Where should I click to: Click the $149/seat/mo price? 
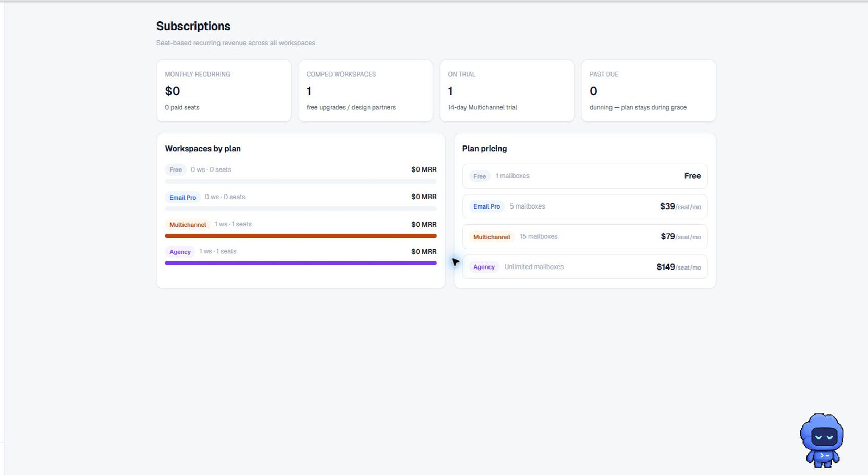[679, 267]
